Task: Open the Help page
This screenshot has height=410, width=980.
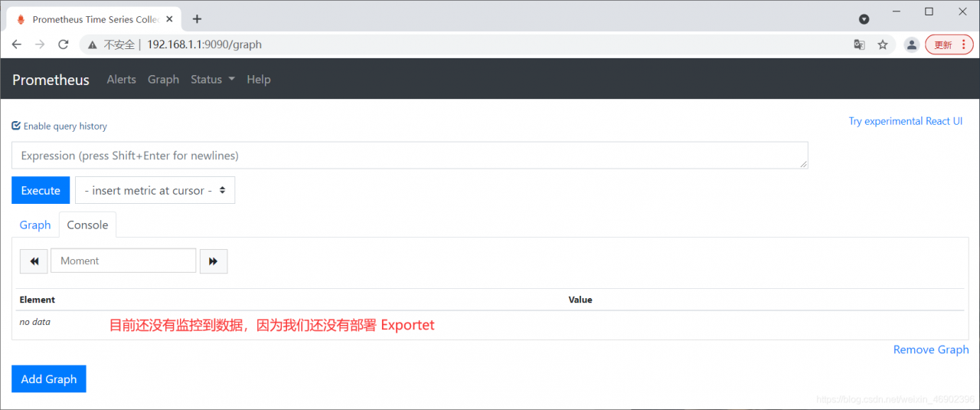Action: click(259, 80)
